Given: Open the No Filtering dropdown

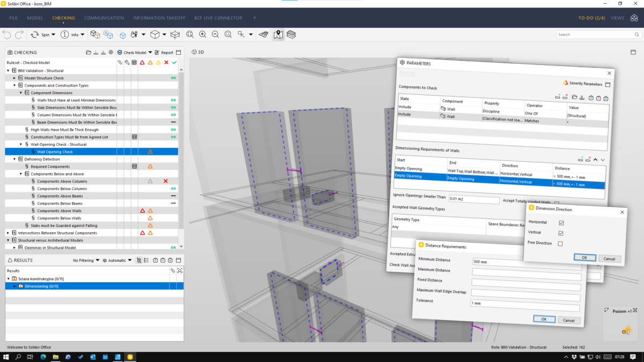Looking at the screenshot, I should pyautogui.click(x=86, y=261).
